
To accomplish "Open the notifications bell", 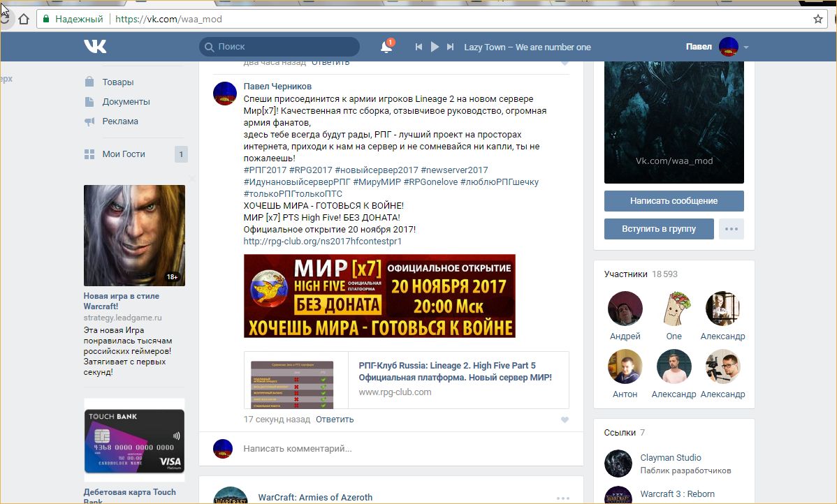I will click(386, 46).
